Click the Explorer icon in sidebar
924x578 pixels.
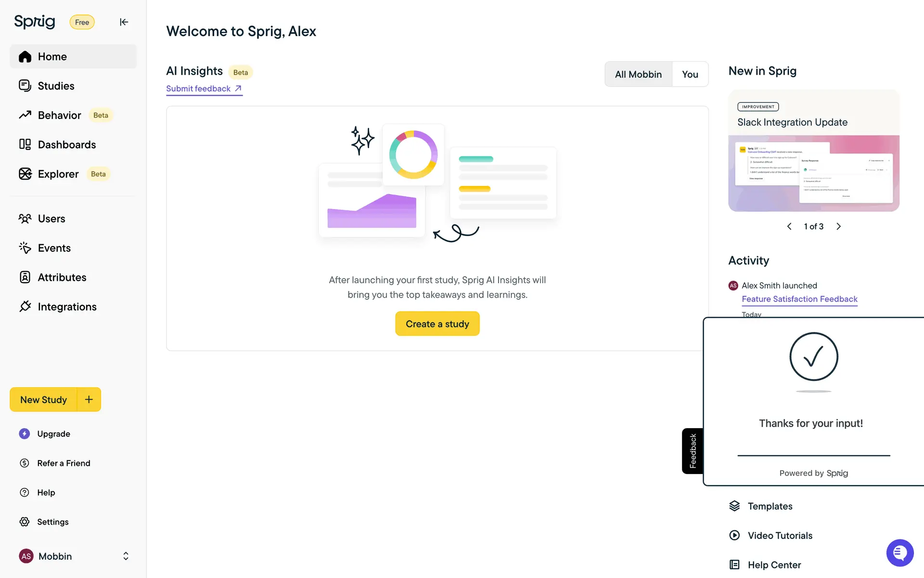(25, 174)
